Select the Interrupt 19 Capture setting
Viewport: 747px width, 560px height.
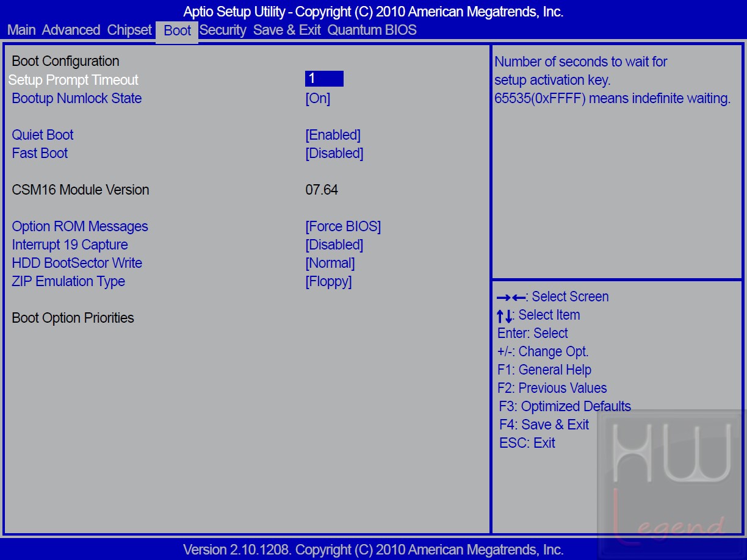(x=70, y=245)
